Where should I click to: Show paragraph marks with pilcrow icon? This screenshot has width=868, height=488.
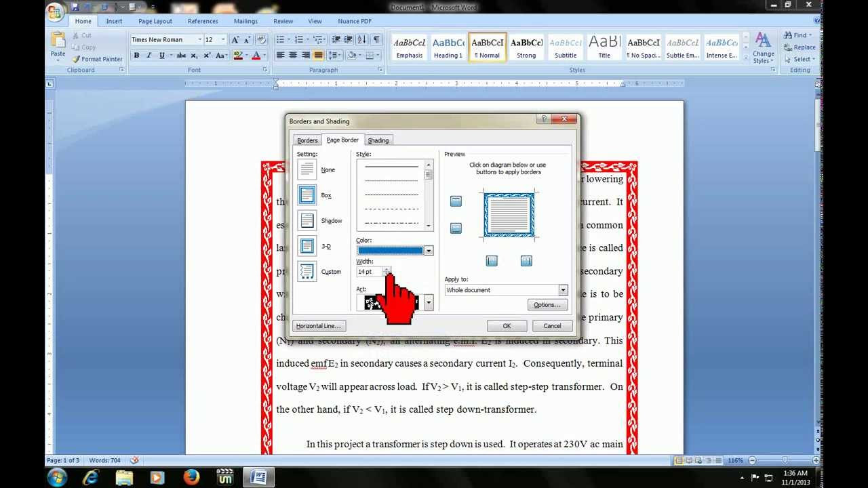[x=377, y=40]
